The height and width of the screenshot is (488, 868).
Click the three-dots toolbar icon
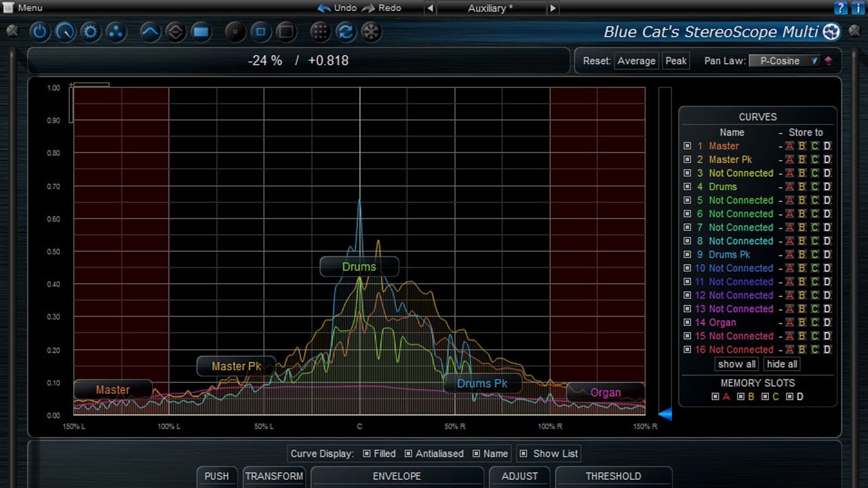pyautogui.click(x=115, y=31)
